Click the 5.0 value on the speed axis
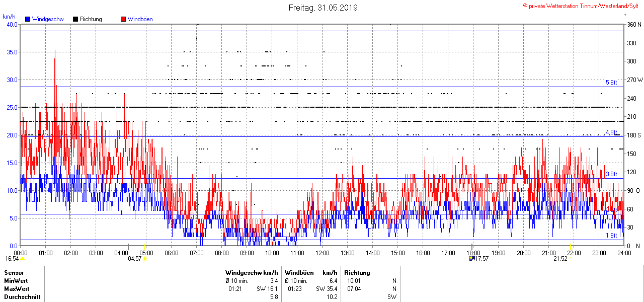Viewport: 644px width, 302px height. (14, 218)
